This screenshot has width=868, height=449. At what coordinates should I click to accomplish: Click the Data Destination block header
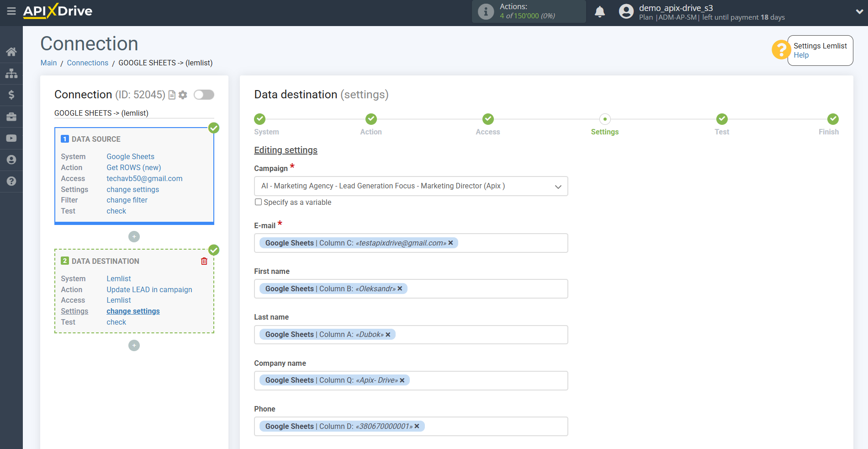click(x=106, y=261)
